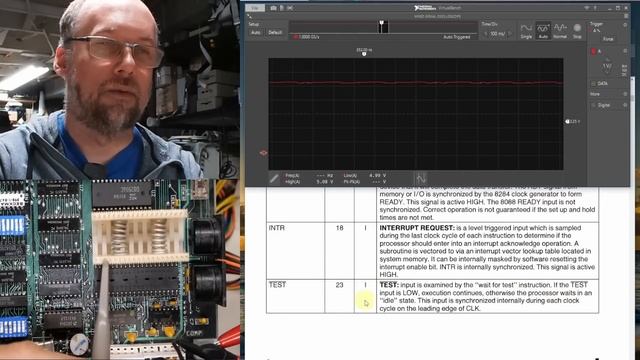Select Single acquisition mode
This screenshot has height=360, width=640.
pos(526,31)
